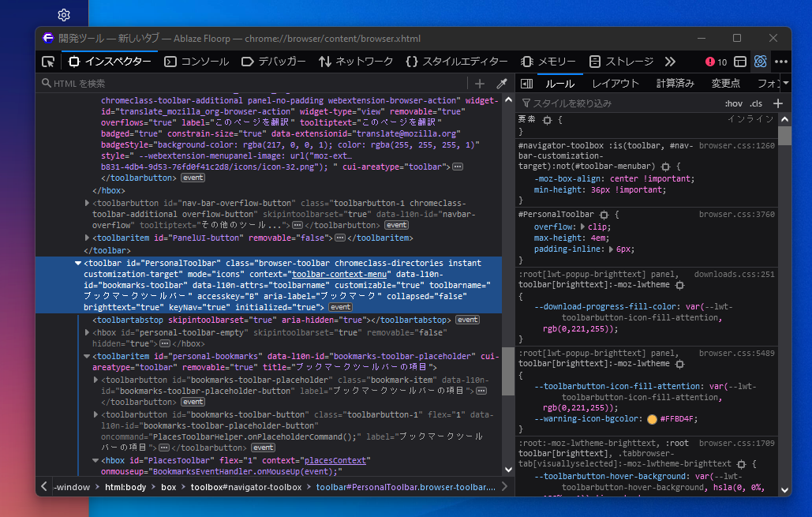Click the markup view scroll-up arrow
Image resolution: width=812 pixels, height=517 pixels.
point(508,100)
